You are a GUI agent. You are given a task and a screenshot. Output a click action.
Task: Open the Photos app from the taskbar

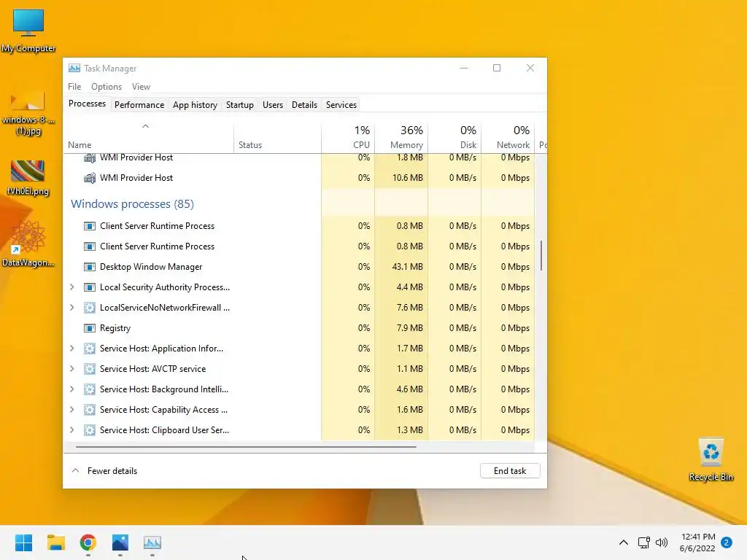point(120,542)
